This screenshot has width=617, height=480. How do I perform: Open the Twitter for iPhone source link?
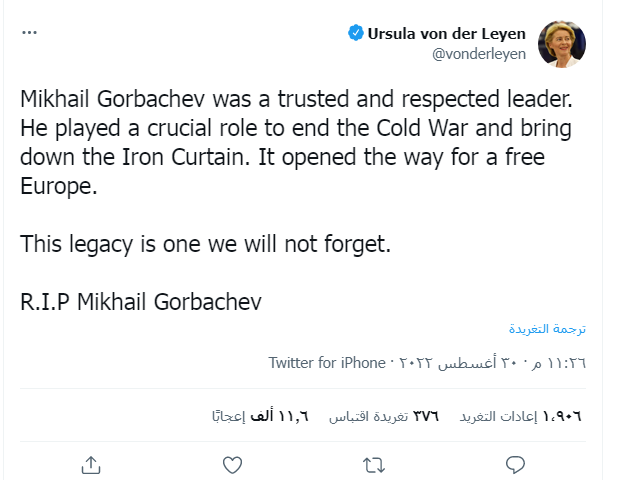[x=325, y=362]
